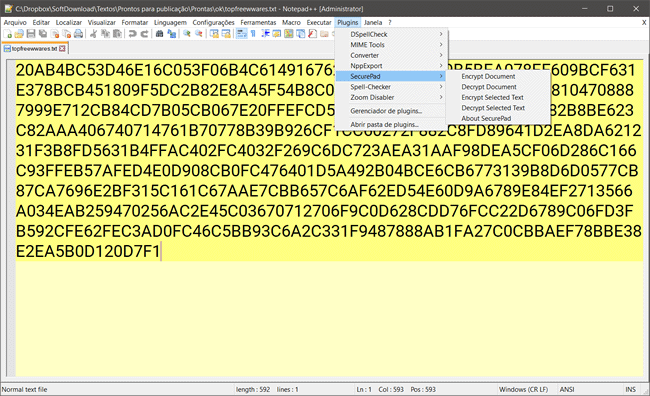Open the ? help menu
The height and width of the screenshot is (396, 650).
point(390,22)
